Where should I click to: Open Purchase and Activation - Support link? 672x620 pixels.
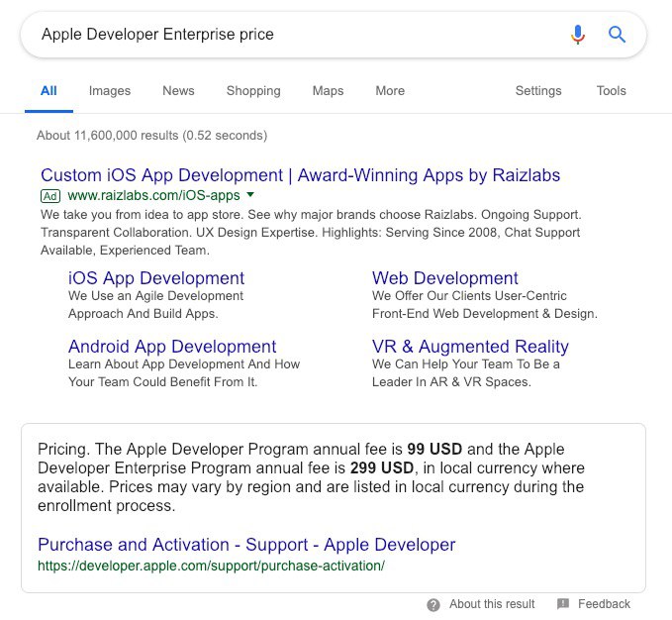click(x=246, y=545)
